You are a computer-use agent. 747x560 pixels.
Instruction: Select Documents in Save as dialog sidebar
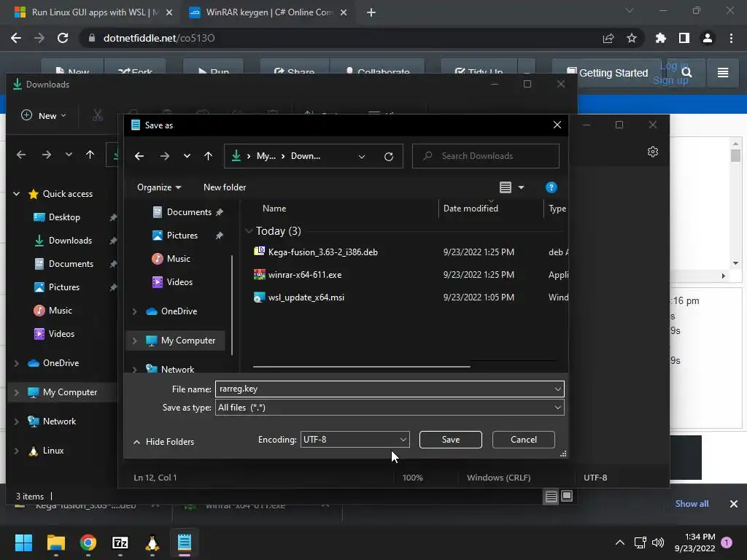click(189, 212)
